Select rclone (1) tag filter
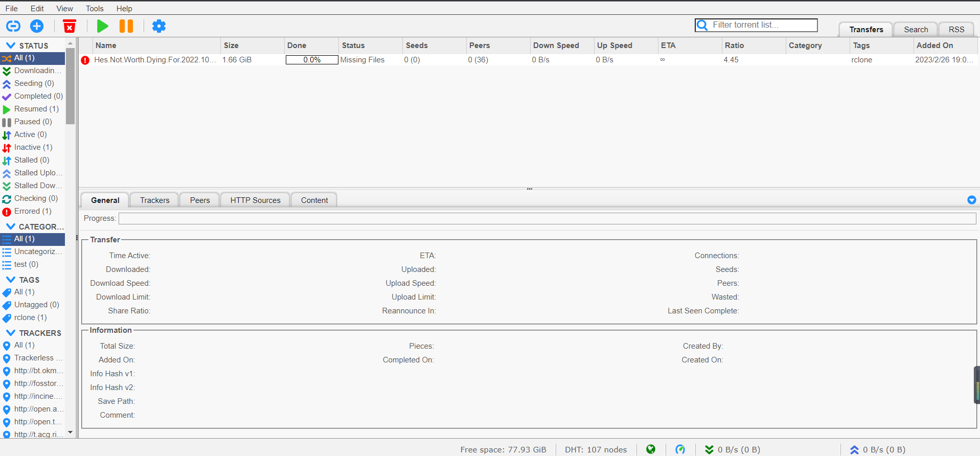Screen dimensions: 980x456 click(33, 317)
